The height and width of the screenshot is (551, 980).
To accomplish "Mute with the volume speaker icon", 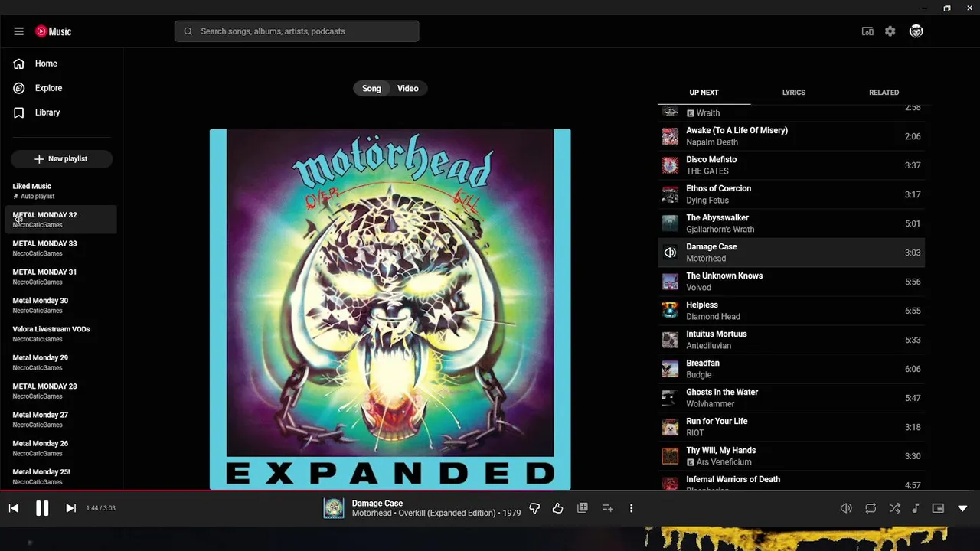I will pyautogui.click(x=846, y=508).
